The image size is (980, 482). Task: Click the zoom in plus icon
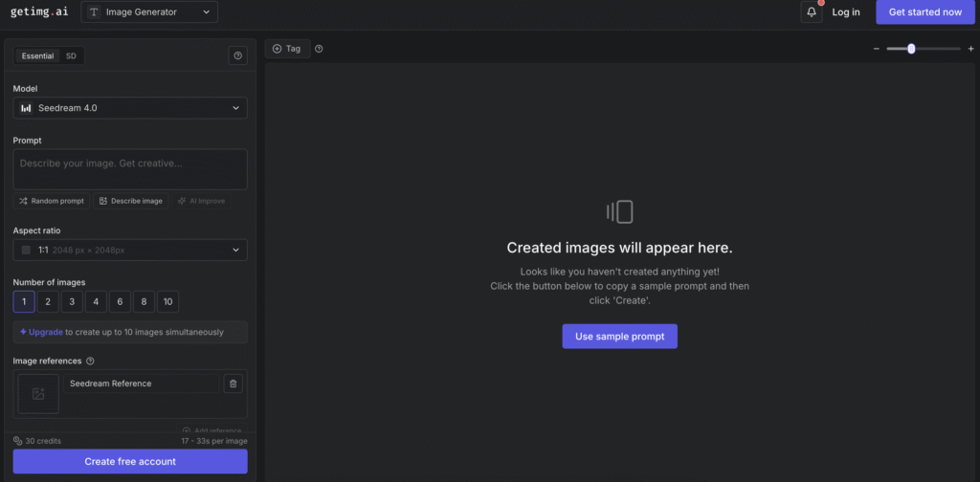(970, 49)
